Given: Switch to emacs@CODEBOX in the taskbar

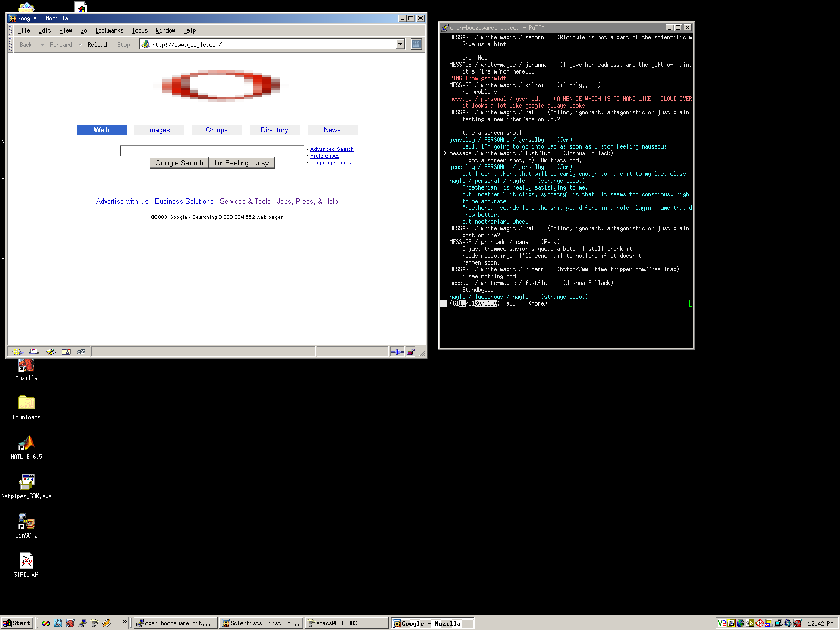Looking at the screenshot, I should (x=347, y=623).
